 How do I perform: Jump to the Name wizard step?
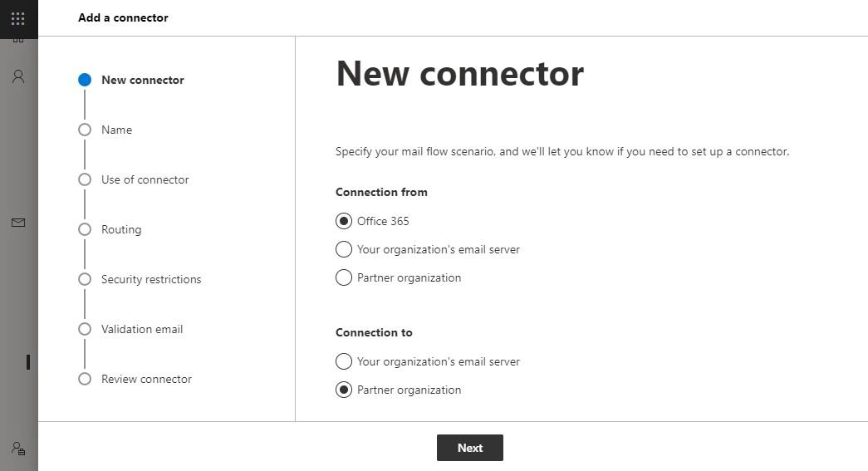pyautogui.click(x=116, y=130)
